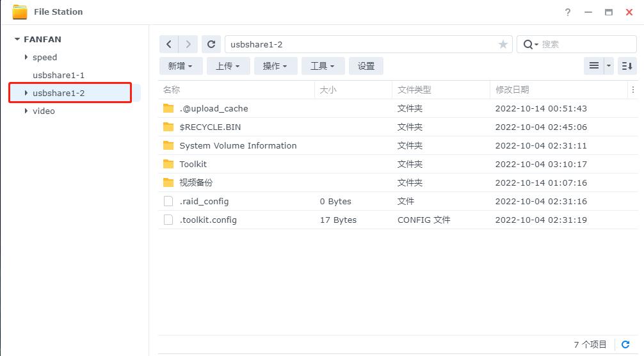Open the view mode dropdown arrow
Screen dimensions: 644x356
609,66
